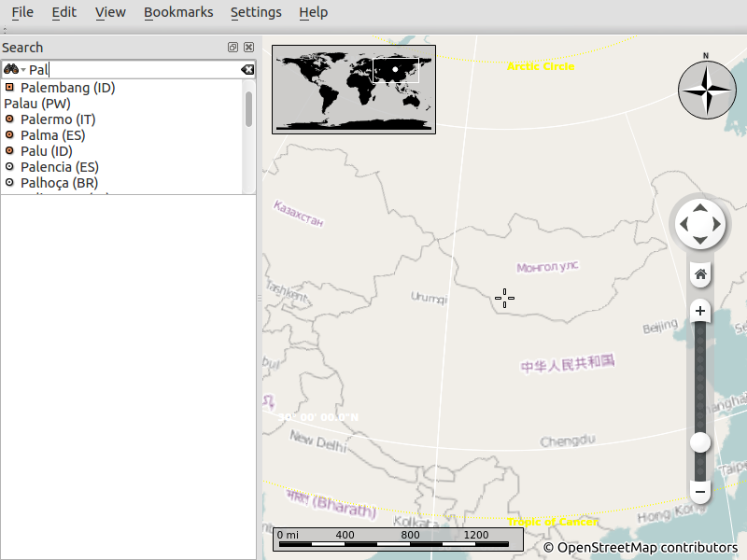Zoom in with the plus button
747x560 pixels.
[x=700, y=311]
